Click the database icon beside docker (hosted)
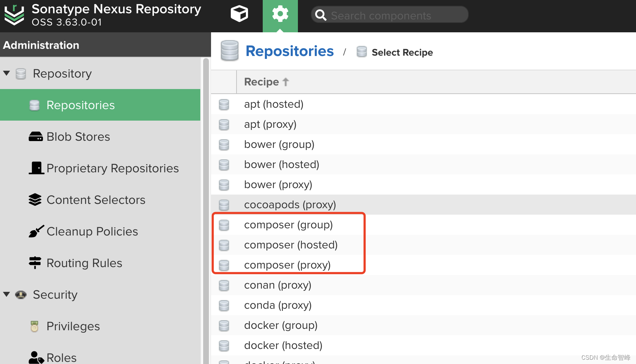Image resolution: width=636 pixels, height=364 pixels. coord(224,346)
